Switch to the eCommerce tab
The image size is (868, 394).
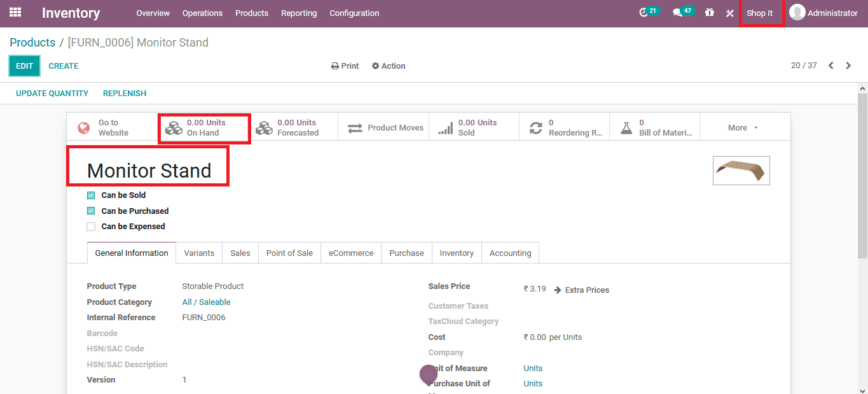351,253
